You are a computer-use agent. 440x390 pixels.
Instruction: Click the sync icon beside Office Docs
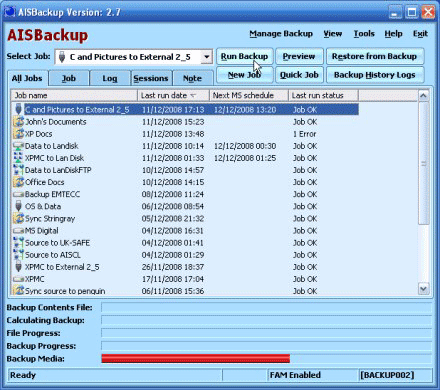(18, 182)
